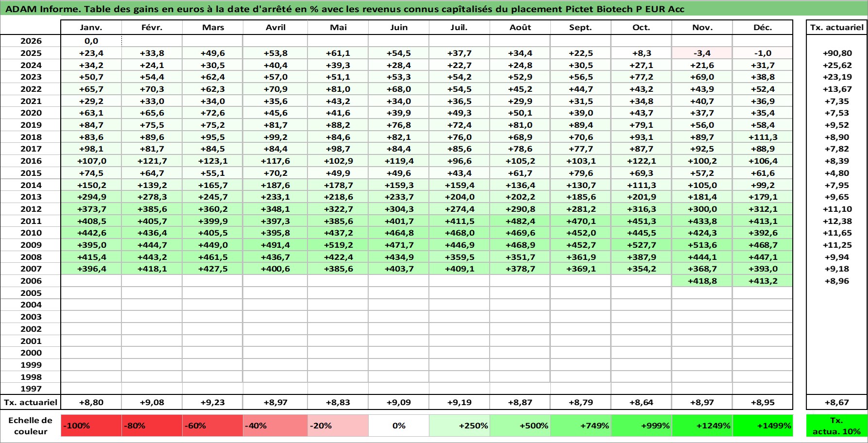Select the Déc. column header
This screenshot has width=868, height=443.
click(x=763, y=27)
